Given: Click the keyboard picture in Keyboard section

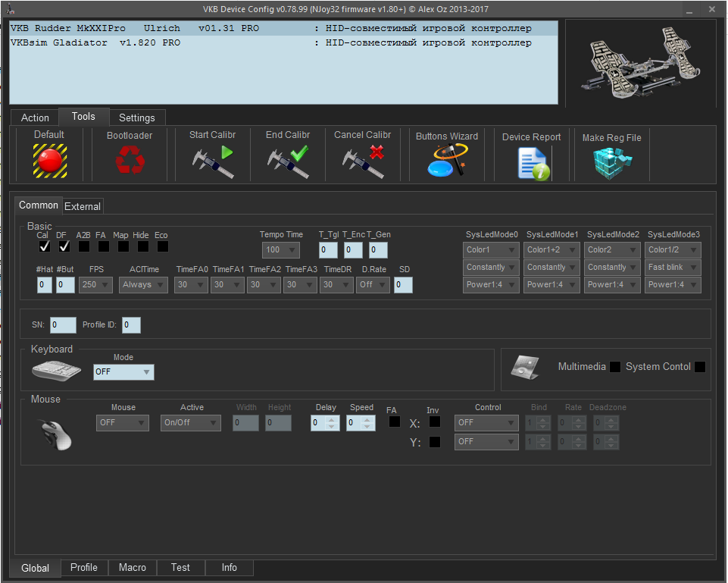Looking at the screenshot, I should click(x=57, y=370).
